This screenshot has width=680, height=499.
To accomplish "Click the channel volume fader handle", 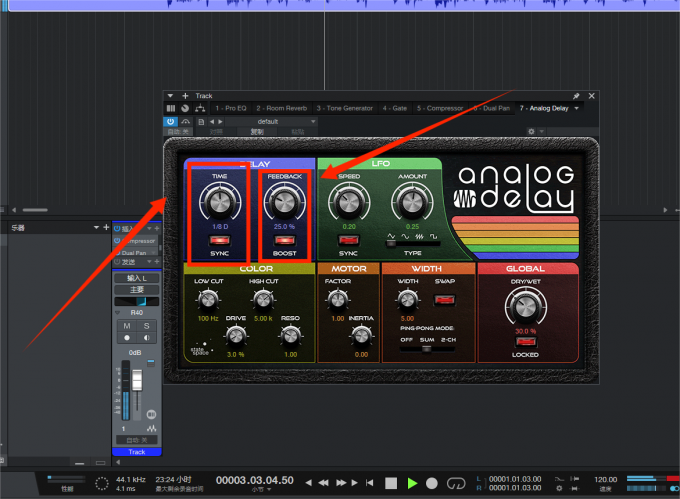I will pos(137,380).
